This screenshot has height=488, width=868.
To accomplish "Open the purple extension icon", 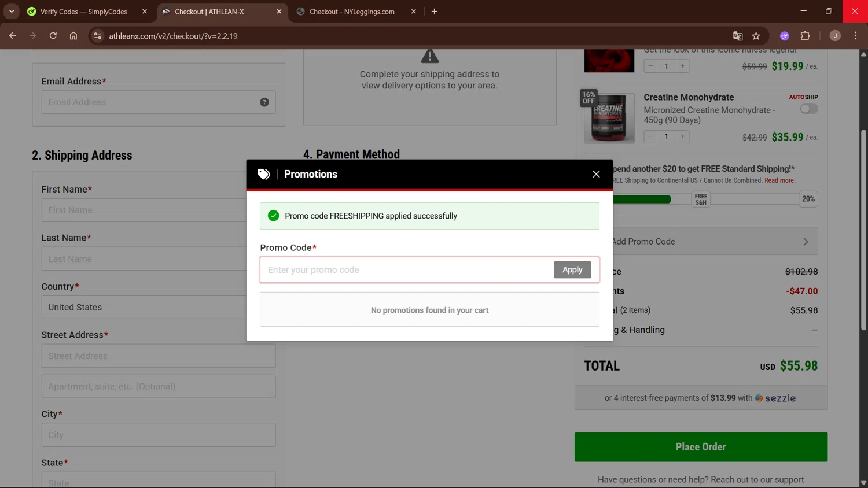I will (785, 36).
